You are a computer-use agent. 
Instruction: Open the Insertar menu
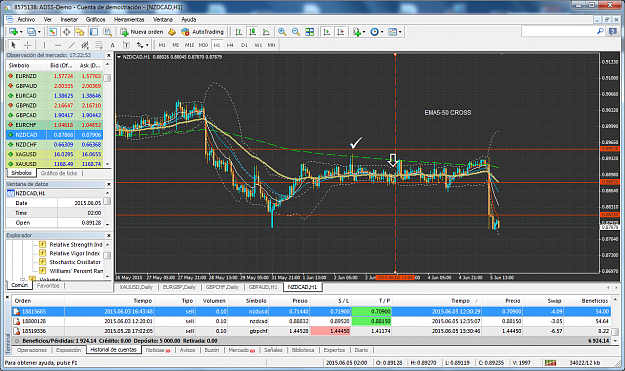click(69, 19)
